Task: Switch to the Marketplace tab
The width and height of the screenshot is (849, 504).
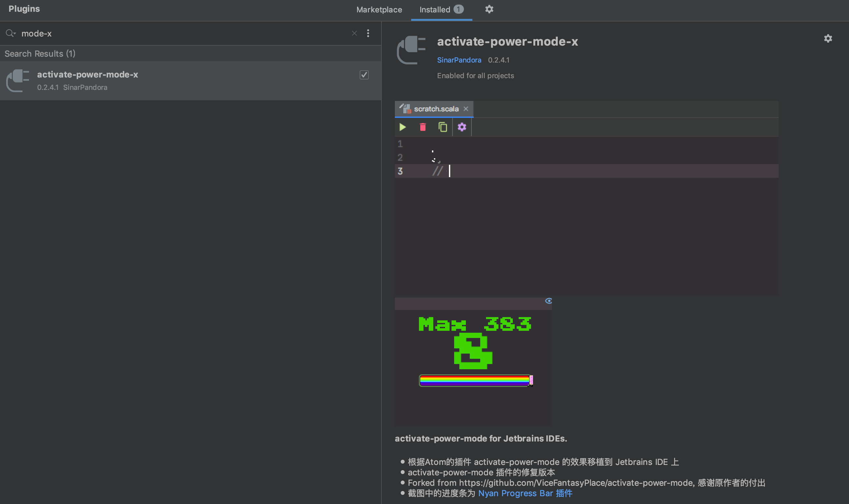Action: click(379, 9)
